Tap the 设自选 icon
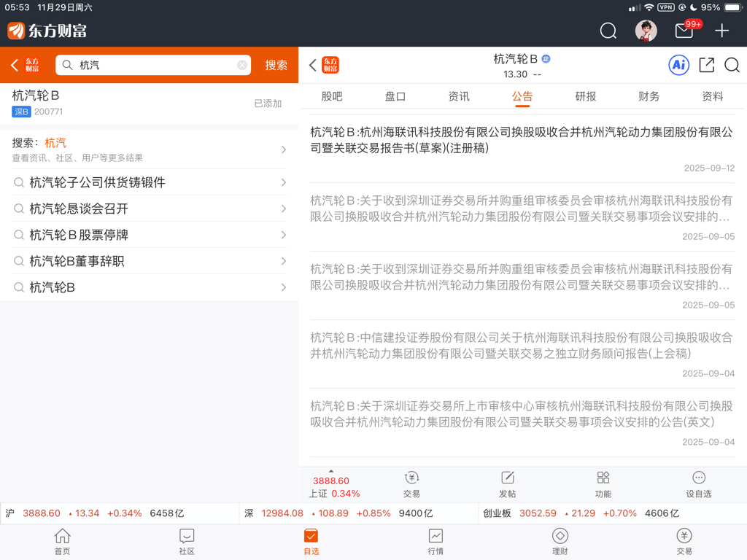This screenshot has width=747, height=560. pyautogui.click(x=698, y=485)
